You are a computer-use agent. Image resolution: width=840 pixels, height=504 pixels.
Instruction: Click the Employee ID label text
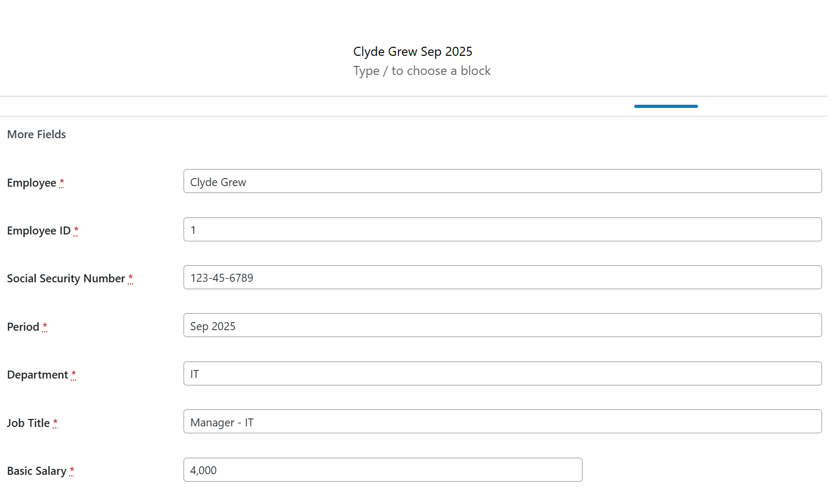point(39,231)
